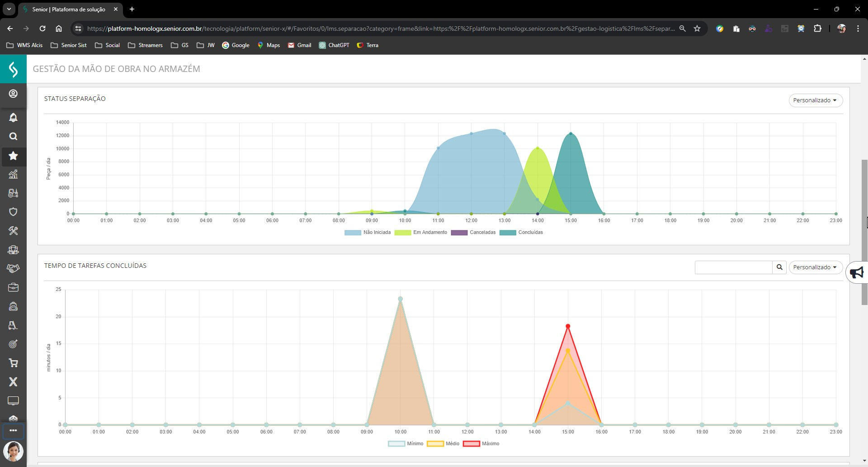Reload the current page
The image size is (868, 467).
[42, 29]
